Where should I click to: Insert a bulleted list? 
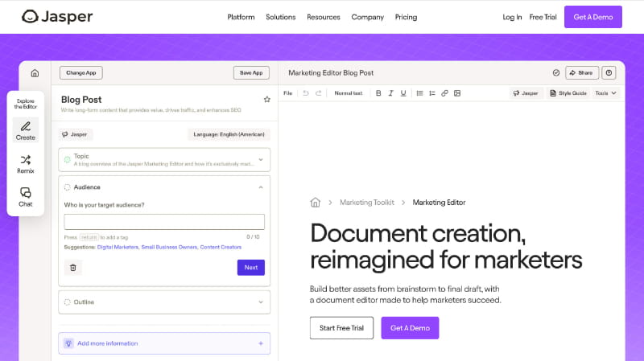(x=419, y=93)
